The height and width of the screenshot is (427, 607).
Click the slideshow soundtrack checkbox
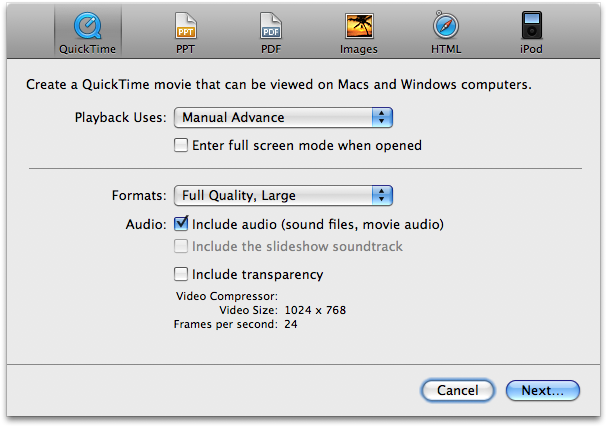tap(181, 246)
